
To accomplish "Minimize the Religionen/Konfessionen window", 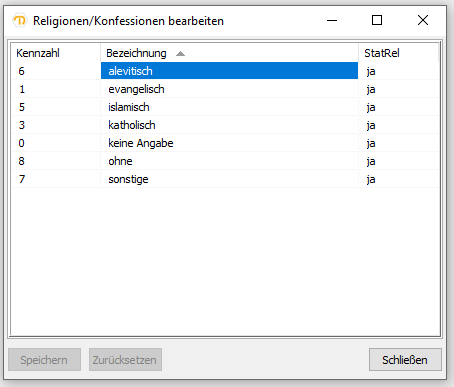I will [332, 21].
